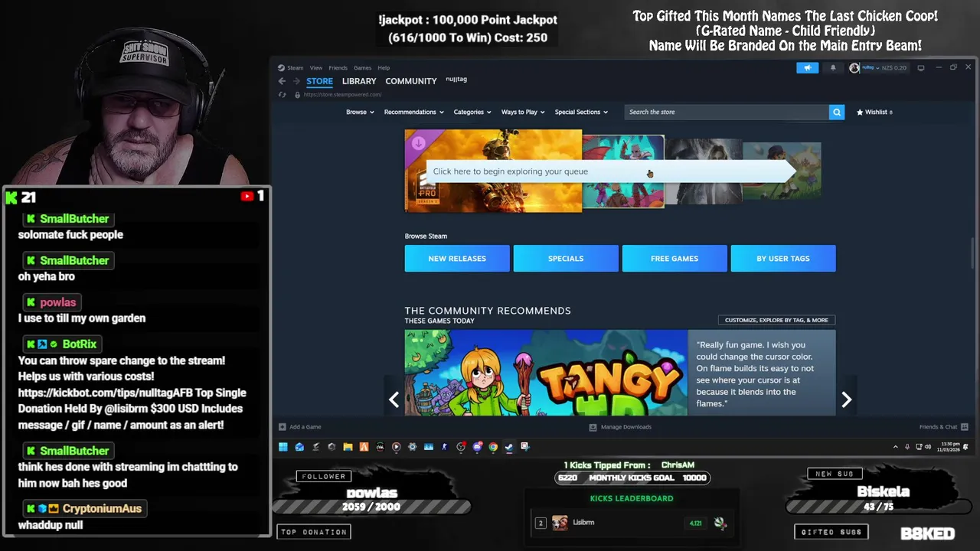Open the account name dropdown

871,67
